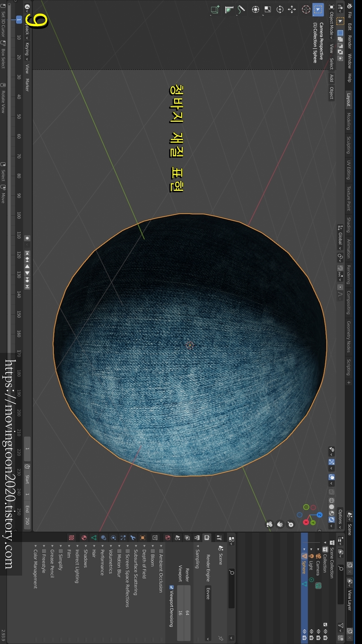Click the Blender logo icon
This screenshot has height=644, width=362.
coord(349,6)
